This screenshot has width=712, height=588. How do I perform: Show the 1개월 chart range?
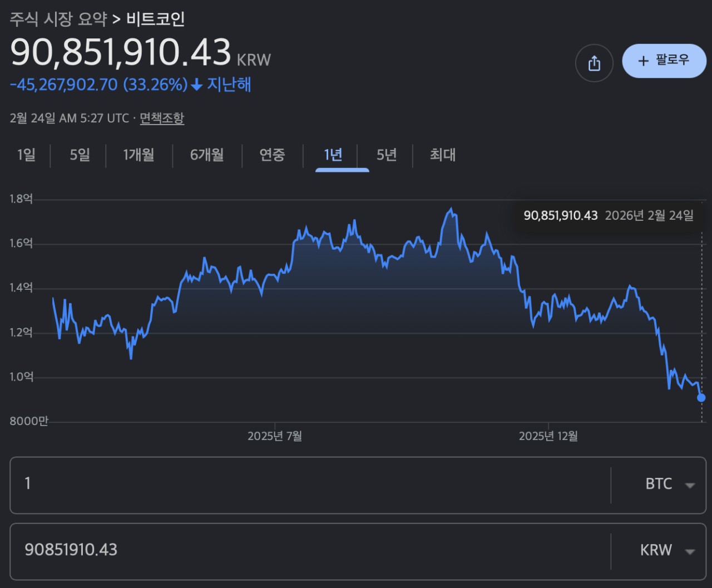point(139,155)
